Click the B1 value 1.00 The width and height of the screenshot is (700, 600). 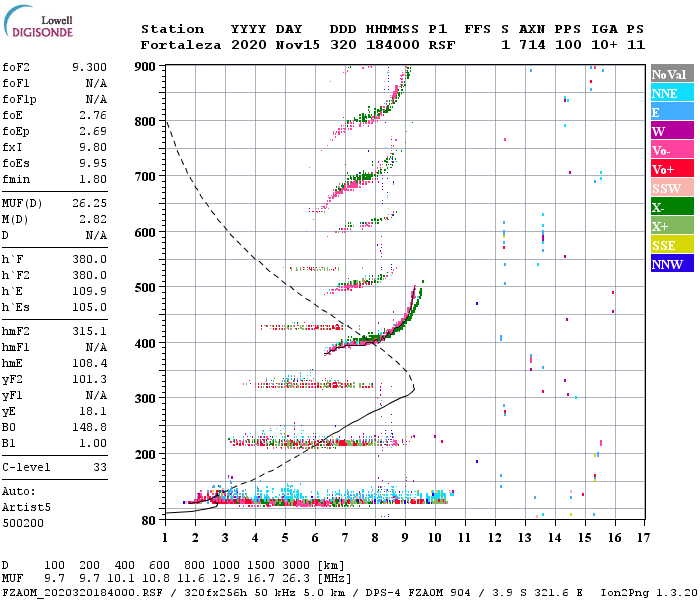coord(93,443)
